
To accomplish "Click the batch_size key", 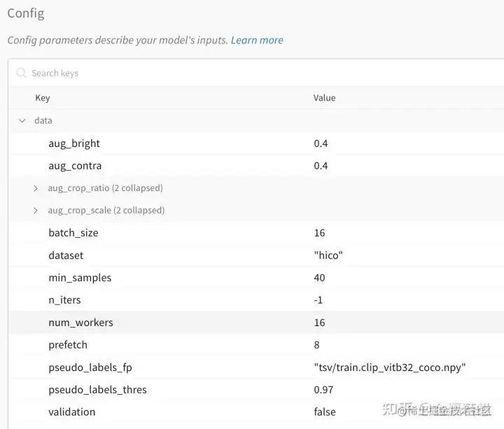I will click(x=73, y=233).
